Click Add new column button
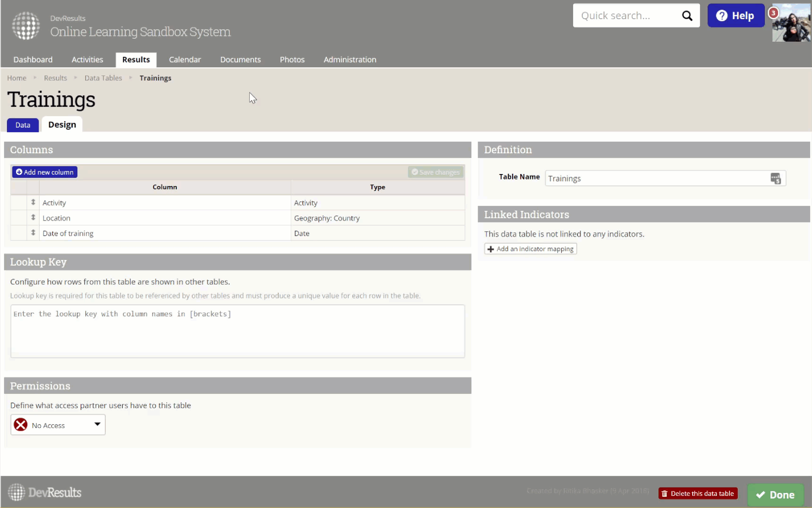 click(x=45, y=172)
